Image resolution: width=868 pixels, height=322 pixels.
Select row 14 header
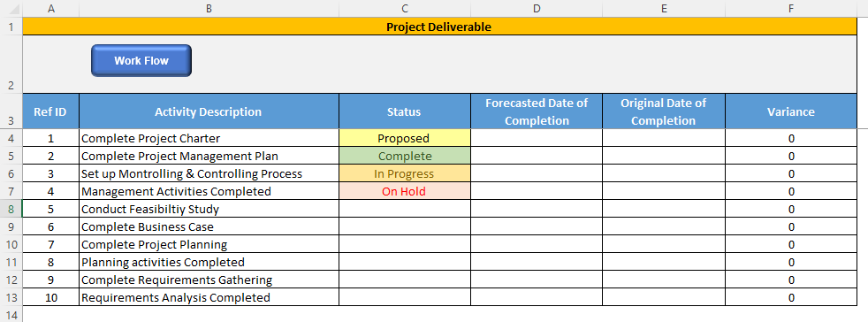click(x=11, y=314)
